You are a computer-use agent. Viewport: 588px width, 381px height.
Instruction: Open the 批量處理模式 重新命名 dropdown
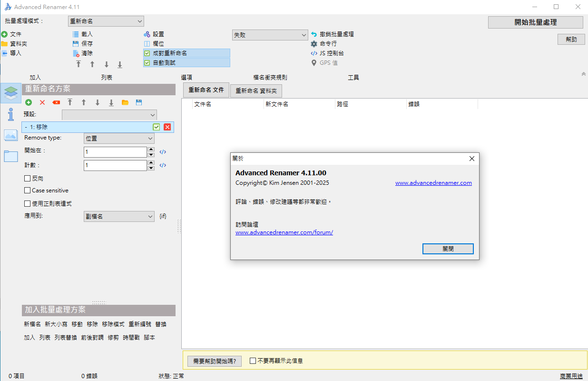click(106, 21)
